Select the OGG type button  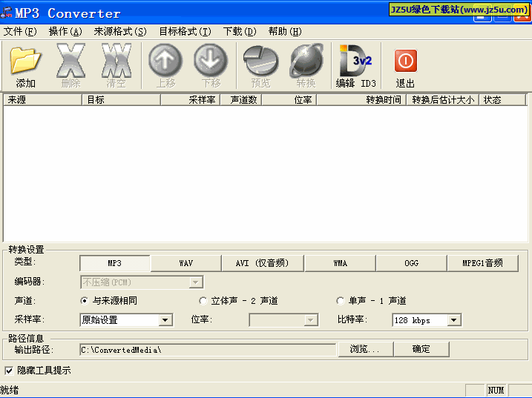pyautogui.click(x=412, y=263)
